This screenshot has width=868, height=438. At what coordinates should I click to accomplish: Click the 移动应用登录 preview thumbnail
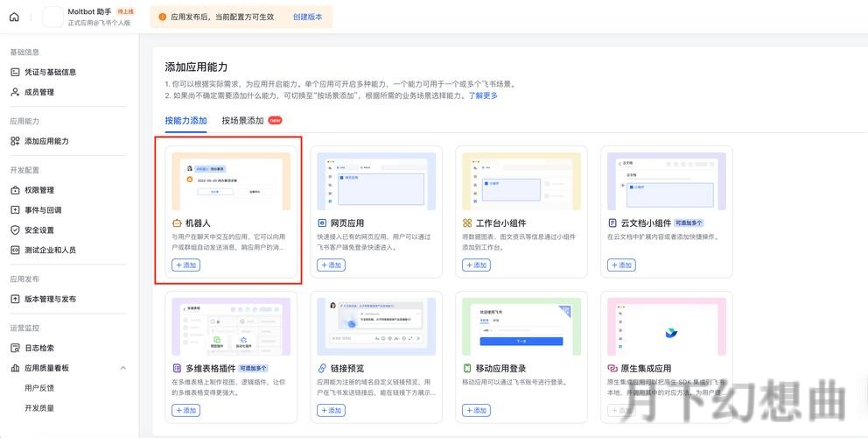tap(521, 324)
